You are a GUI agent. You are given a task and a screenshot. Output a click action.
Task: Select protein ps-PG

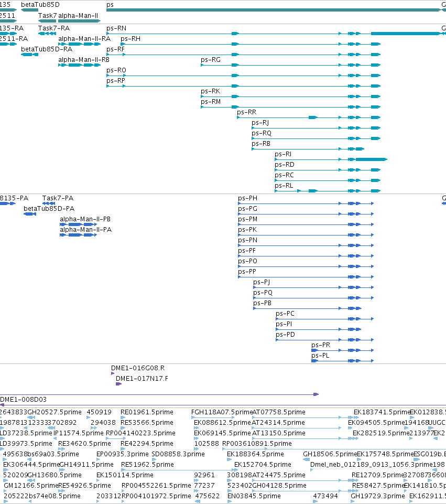pos(306,214)
